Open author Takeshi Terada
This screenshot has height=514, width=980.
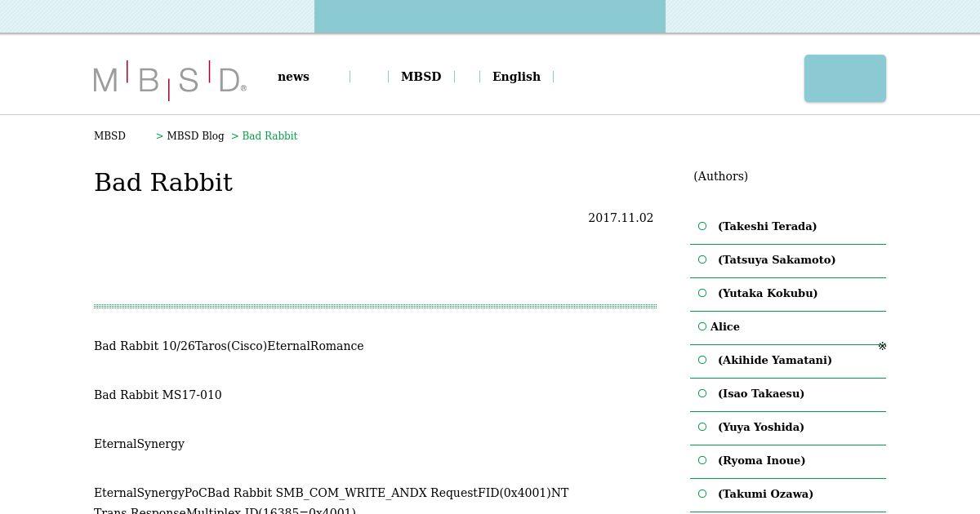point(767,226)
